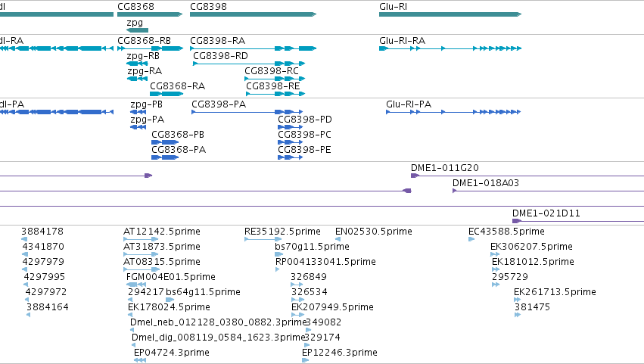
Task: Select the CG8368-RA transcript
Action: pos(166,94)
